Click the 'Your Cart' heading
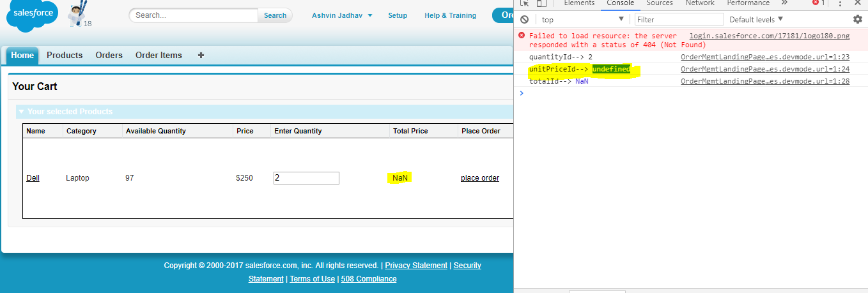 point(35,86)
